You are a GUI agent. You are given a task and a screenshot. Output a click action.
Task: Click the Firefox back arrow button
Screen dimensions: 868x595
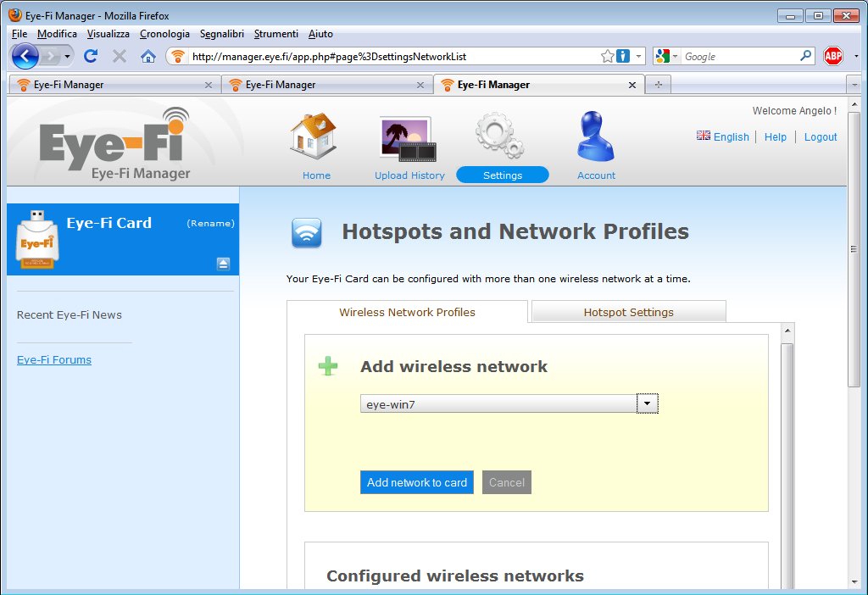pos(25,56)
